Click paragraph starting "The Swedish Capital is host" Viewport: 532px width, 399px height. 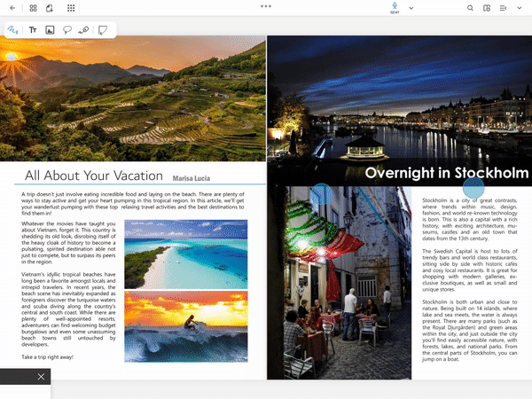(x=470, y=270)
